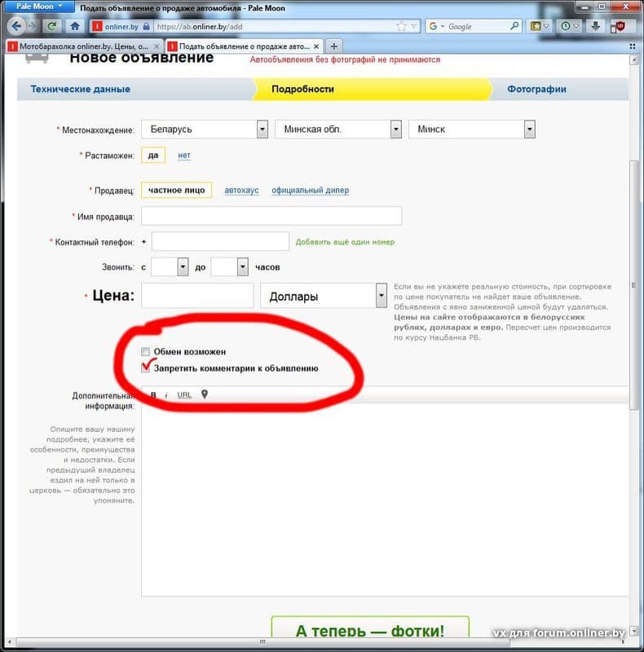Open the call-until hour dropdown after 'до'
The width and height of the screenshot is (644, 652).
tap(230, 267)
